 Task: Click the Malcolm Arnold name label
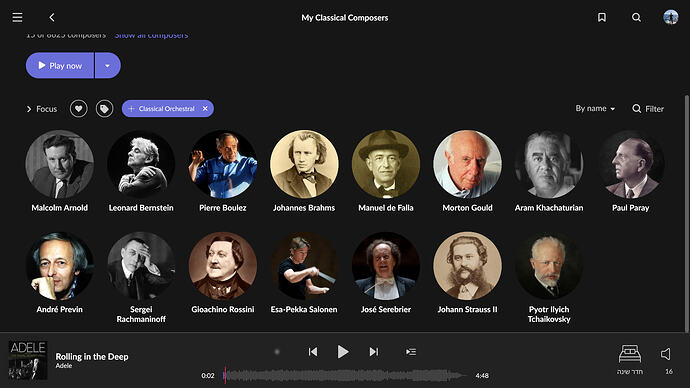tap(59, 208)
